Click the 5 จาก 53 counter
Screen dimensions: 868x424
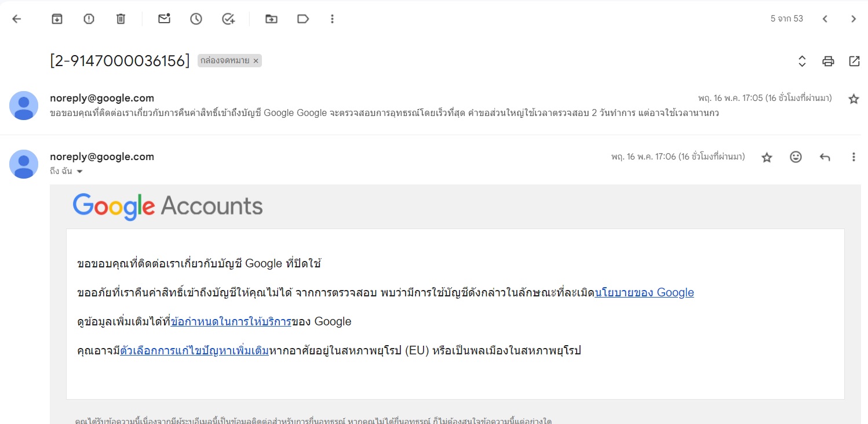[787, 19]
